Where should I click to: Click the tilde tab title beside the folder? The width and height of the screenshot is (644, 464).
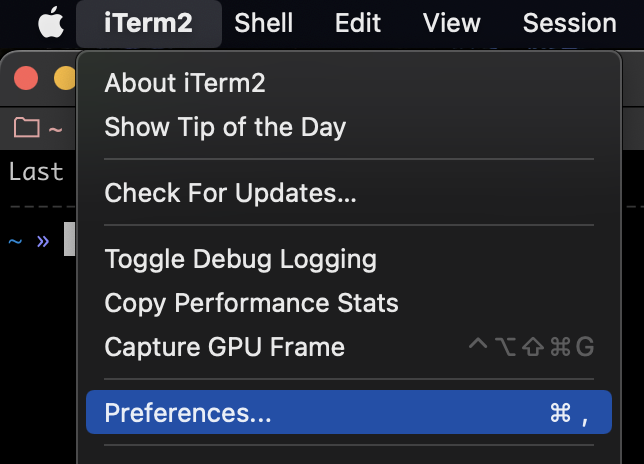[56, 129]
